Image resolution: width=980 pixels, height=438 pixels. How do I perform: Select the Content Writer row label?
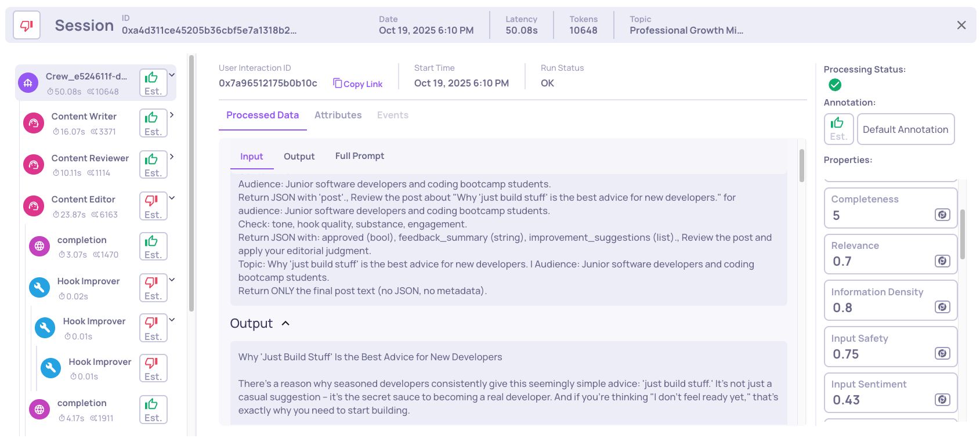[x=84, y=117]
